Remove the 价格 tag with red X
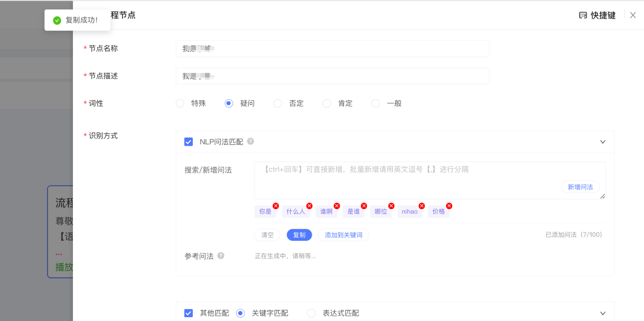This screenshot has width=644, height=321. pos(449,206)
